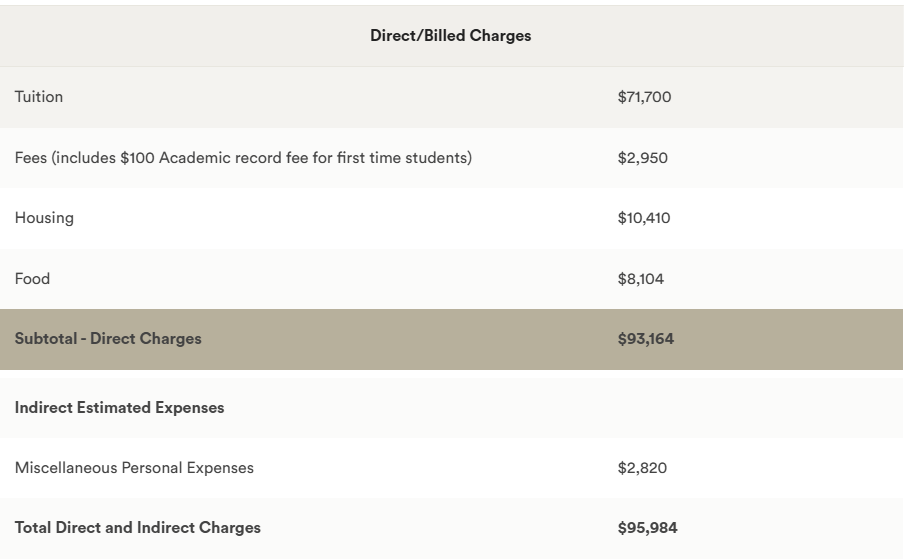Click the word 'Miscellaneous' in expenses row
The width and height of the screenshot is (907, 560).
pos(66,468)
